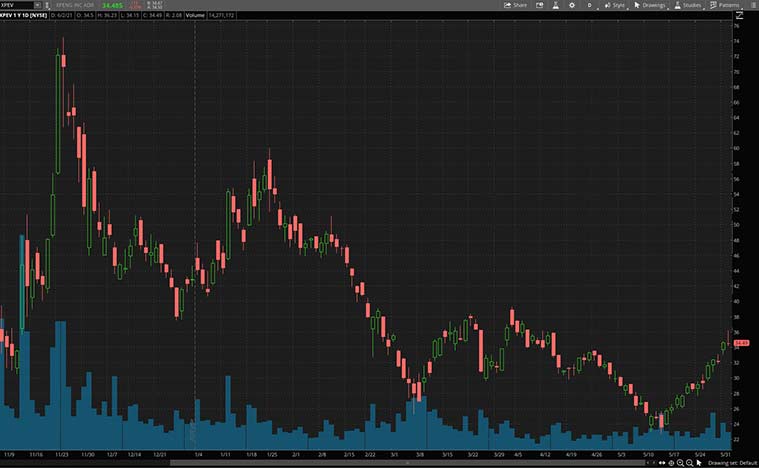Click the scroll left arrow near bottom right
This screenshot has height=468, width=759.
click(x=648, y=463)
